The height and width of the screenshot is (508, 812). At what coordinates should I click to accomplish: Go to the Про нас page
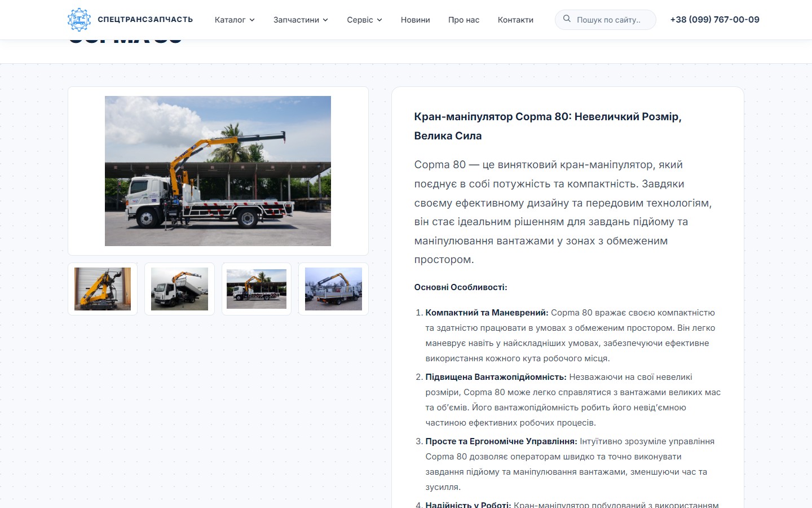(464, 20)
